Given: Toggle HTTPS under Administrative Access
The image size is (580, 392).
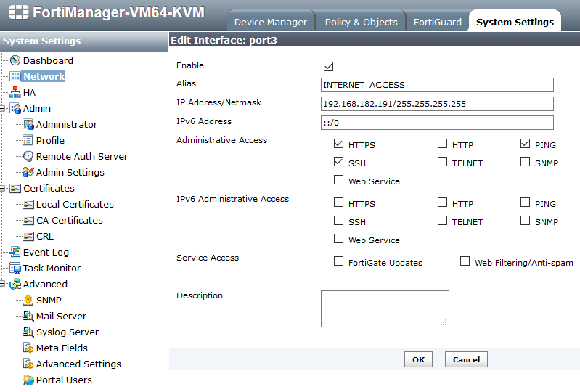Looking at the screenshot, I should coord(338,144).
